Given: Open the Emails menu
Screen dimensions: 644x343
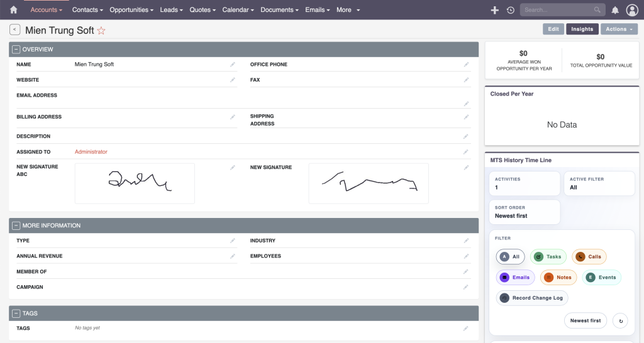Looking at the screenshot, I should click(x=318, y=10).
